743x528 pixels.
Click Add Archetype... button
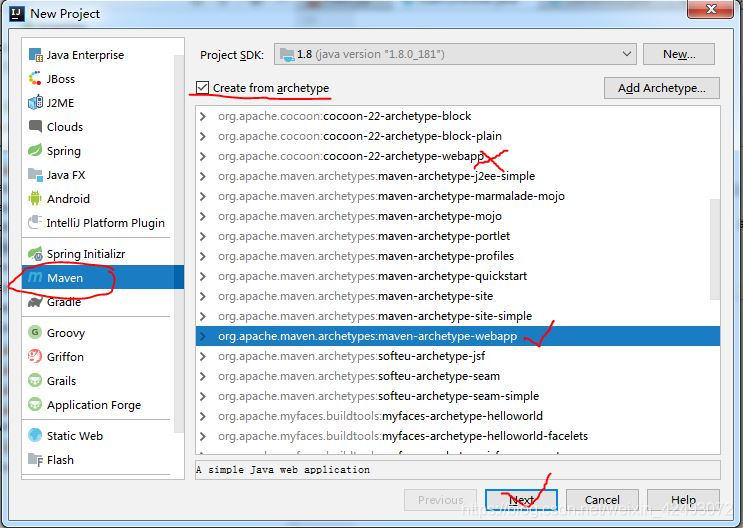click(661, 88)
